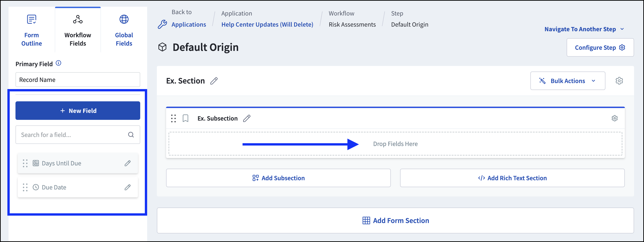Image resolution: width=644 pixels, height=242 pixels.
Task: Click the Applications wrench icon
Action: [162, 25]
